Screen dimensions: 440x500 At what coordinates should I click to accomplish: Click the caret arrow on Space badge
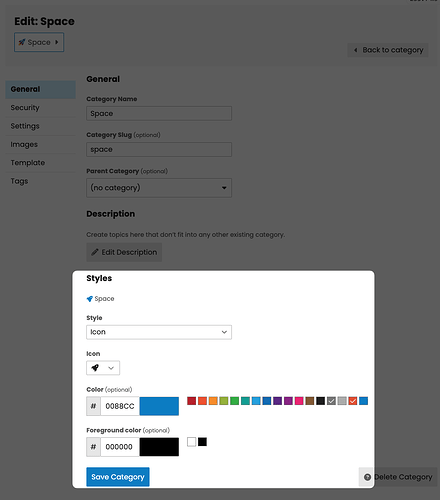click(x=57, y=42)
